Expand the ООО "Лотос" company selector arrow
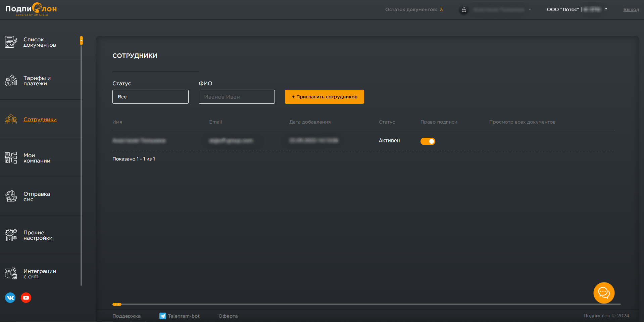 click(606, 9)
